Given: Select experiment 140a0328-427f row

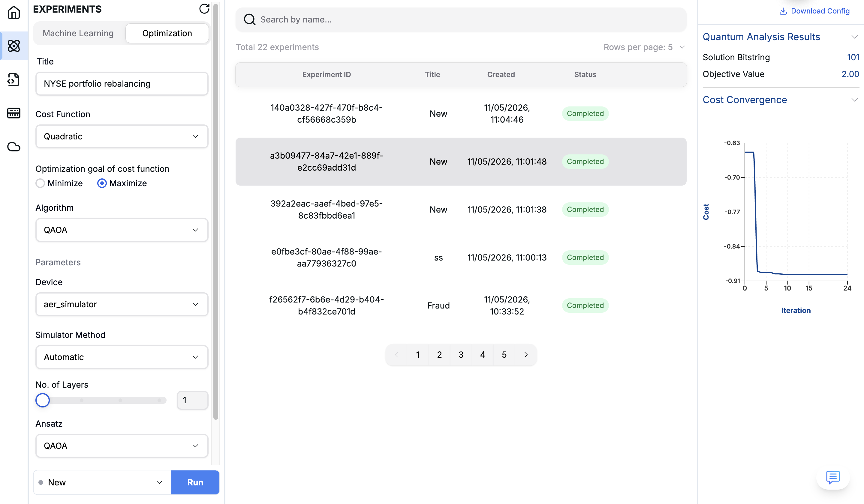Looking at the screenshot, I should point(461,114).
